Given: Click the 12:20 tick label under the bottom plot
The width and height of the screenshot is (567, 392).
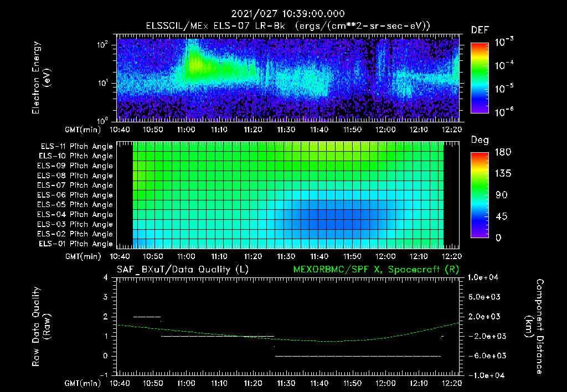Looking at the screenshot, I should point(452,383).
